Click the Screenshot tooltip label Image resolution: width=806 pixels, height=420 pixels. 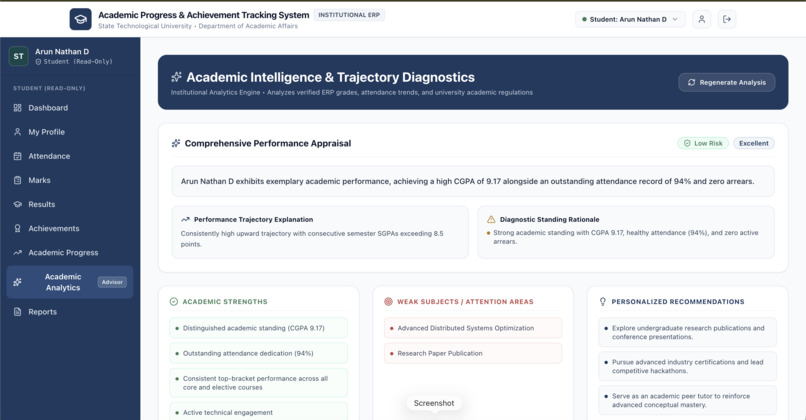pyautogui.click(x=434, y=403)
